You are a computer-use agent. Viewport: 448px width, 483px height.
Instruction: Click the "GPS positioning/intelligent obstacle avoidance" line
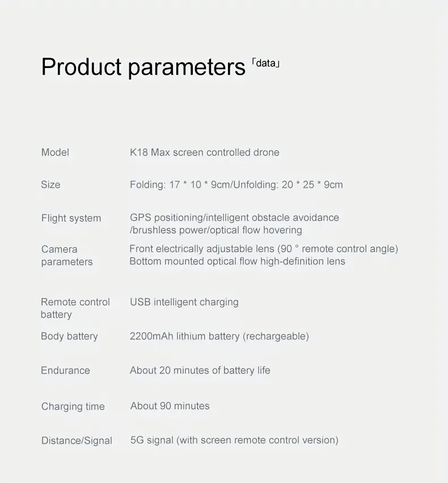[x=234, y=218]
